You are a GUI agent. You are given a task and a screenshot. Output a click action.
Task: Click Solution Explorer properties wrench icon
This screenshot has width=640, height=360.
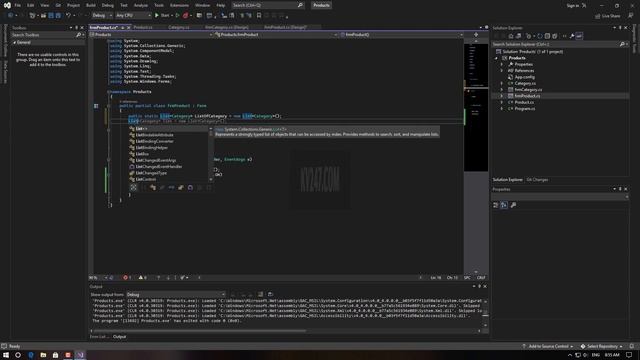coord(572,36)
